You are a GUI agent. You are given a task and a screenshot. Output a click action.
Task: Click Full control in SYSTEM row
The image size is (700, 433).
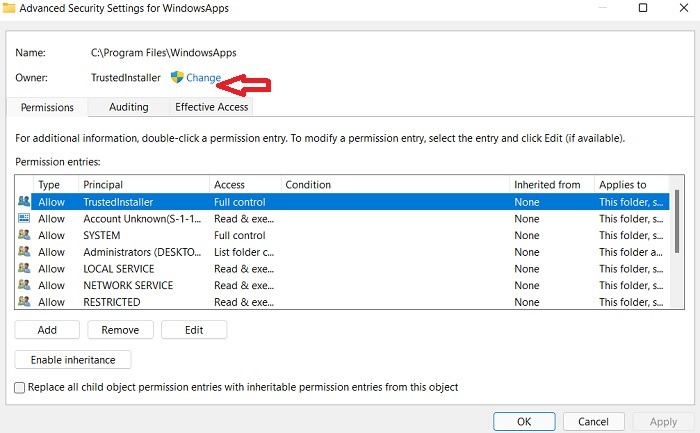coord(239,235)
